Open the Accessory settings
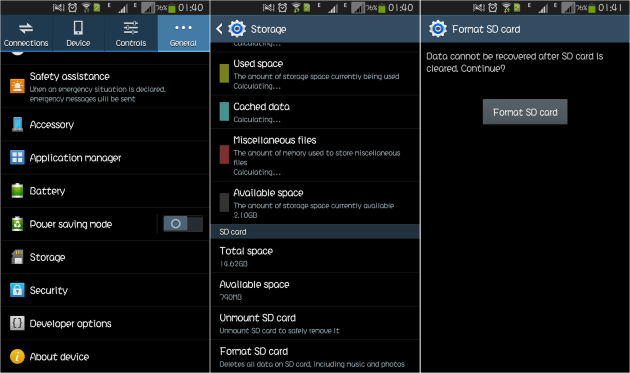Screen dimensions: 630x373 pos(105,124)
